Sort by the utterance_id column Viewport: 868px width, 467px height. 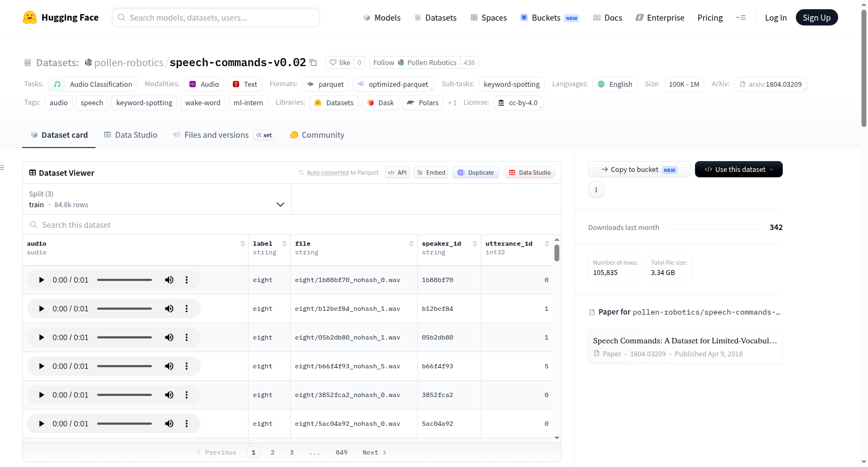[547, 244]
